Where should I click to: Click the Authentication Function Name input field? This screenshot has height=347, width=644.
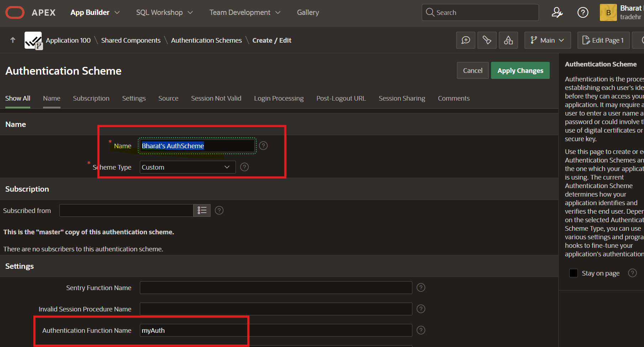[x=276, y=330]
